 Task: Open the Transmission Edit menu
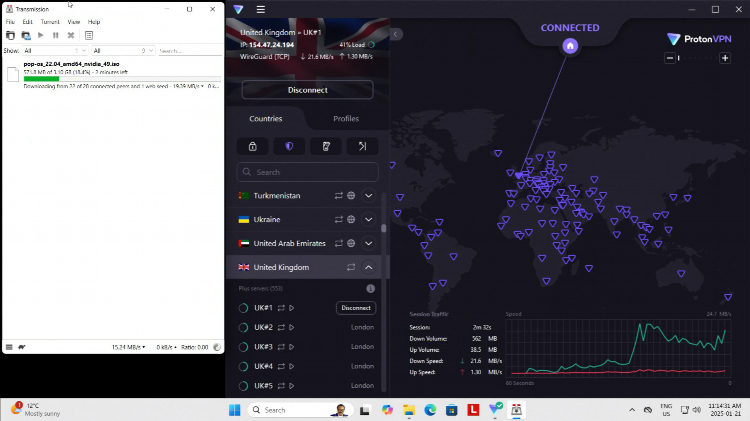(x=27, y=22)
